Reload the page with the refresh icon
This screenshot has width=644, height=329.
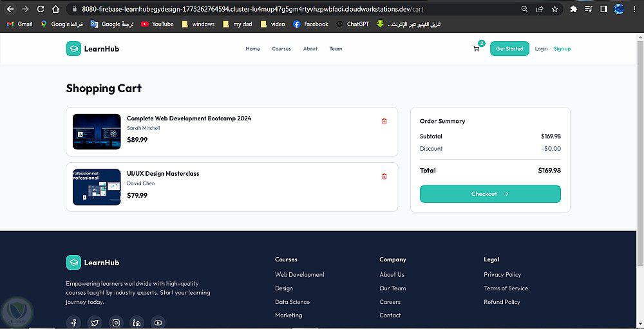tap(40, 8)
